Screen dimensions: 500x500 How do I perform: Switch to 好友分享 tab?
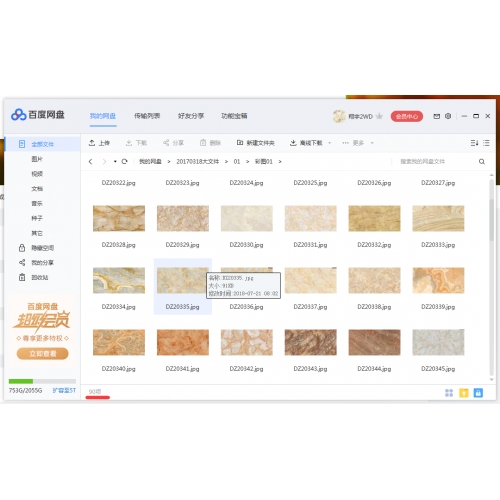click(191, 116)
